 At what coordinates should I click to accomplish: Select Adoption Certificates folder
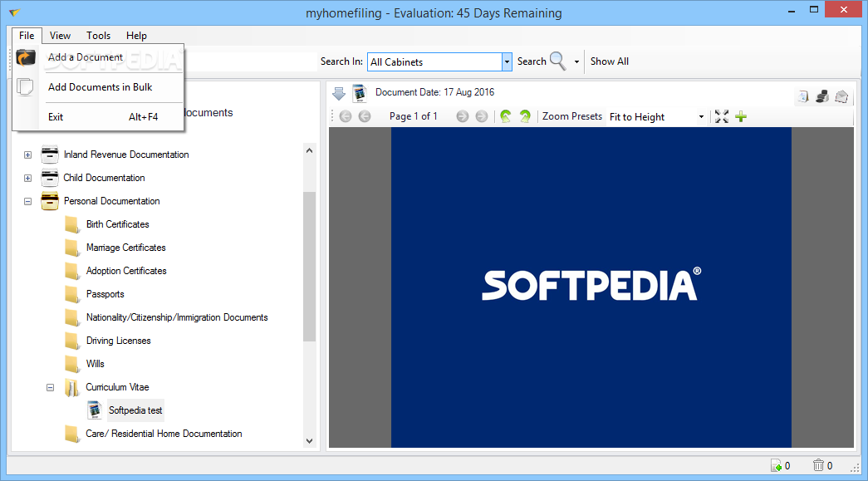coord(126,271)
